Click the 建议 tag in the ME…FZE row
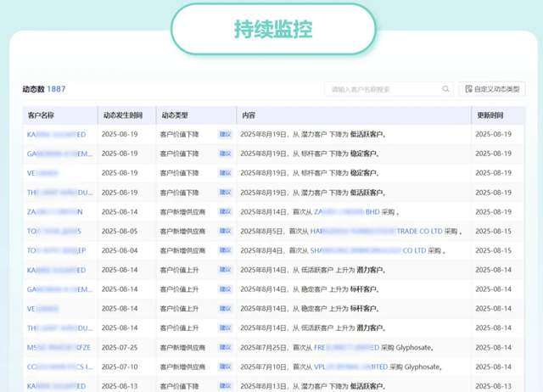Screen dimensions: 543x392 [225, 347]
